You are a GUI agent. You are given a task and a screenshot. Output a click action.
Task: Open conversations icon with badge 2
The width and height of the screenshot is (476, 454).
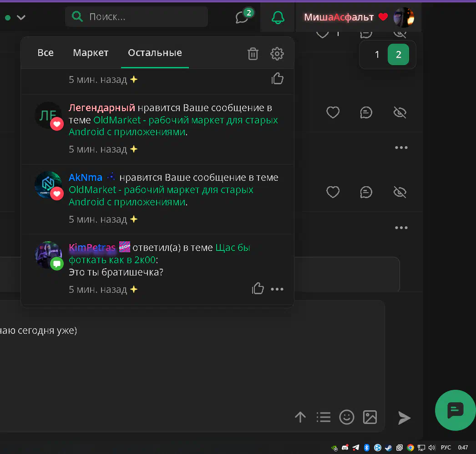(243, 17)
